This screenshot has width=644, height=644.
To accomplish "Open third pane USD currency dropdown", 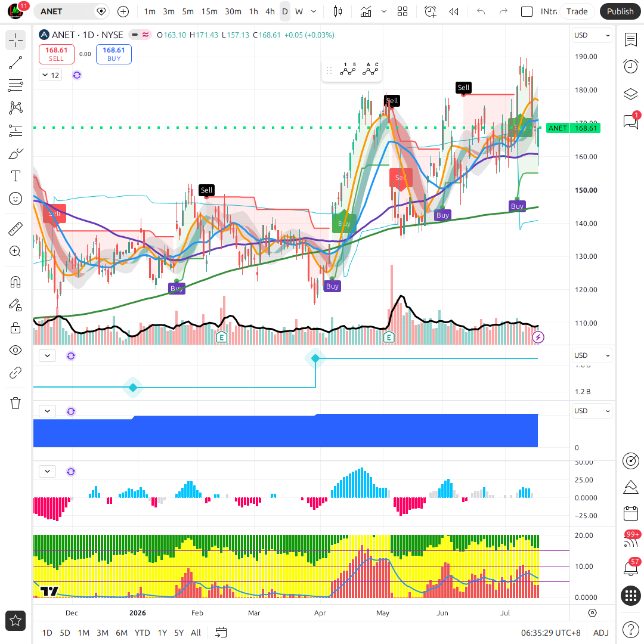I will 592,411.
